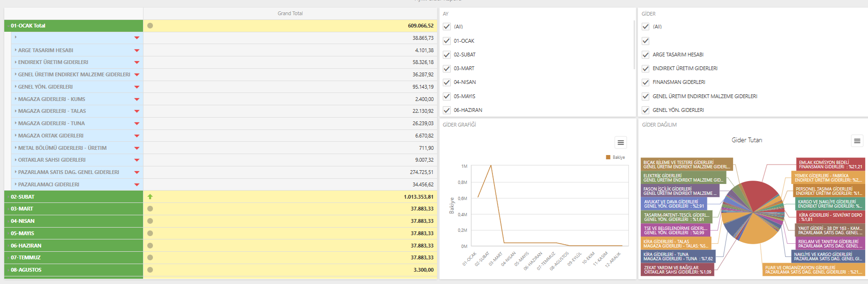Click the gray status dot on the 05-MAYIS row
Viewport: 868px width, 284px height.
pos(150,233)
